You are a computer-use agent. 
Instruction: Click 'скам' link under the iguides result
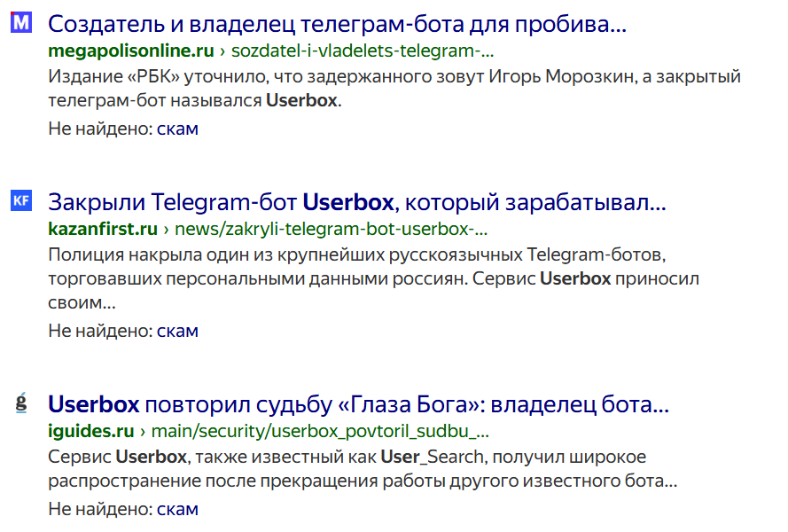click(177, 508)
